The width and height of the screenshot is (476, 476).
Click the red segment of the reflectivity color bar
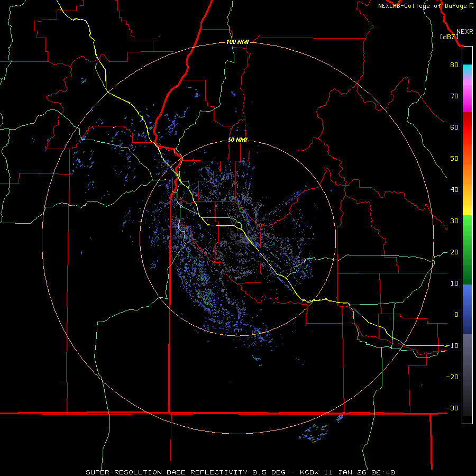tap(467, 127)
